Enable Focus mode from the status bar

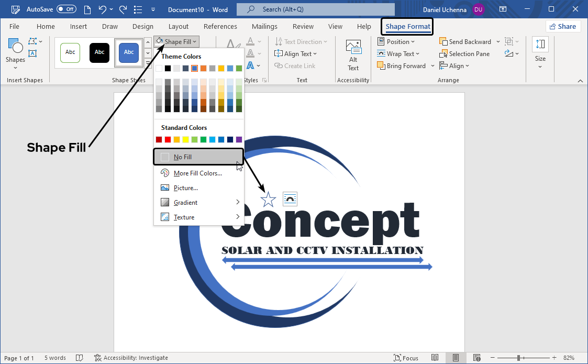pyautogui.click(x=406, y=358)
